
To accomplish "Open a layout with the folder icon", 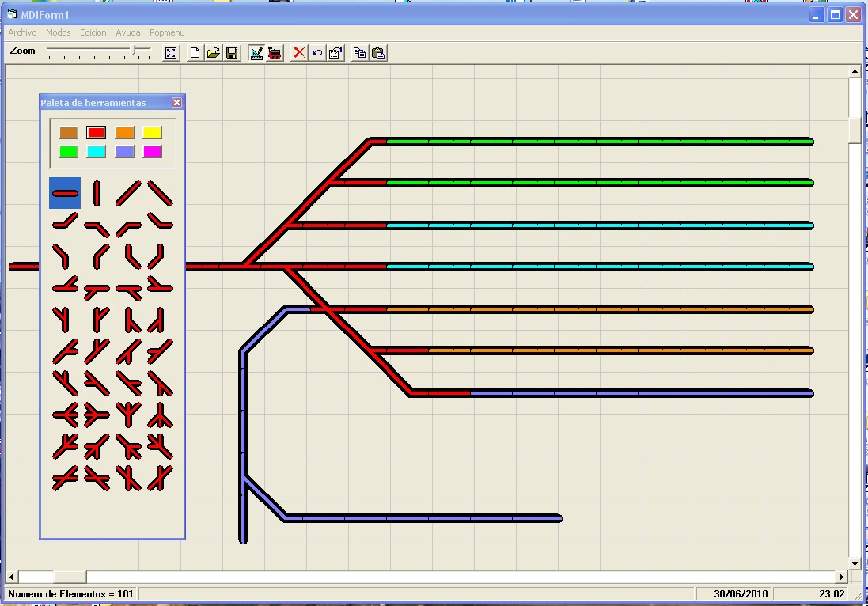I will coord(213,53).
